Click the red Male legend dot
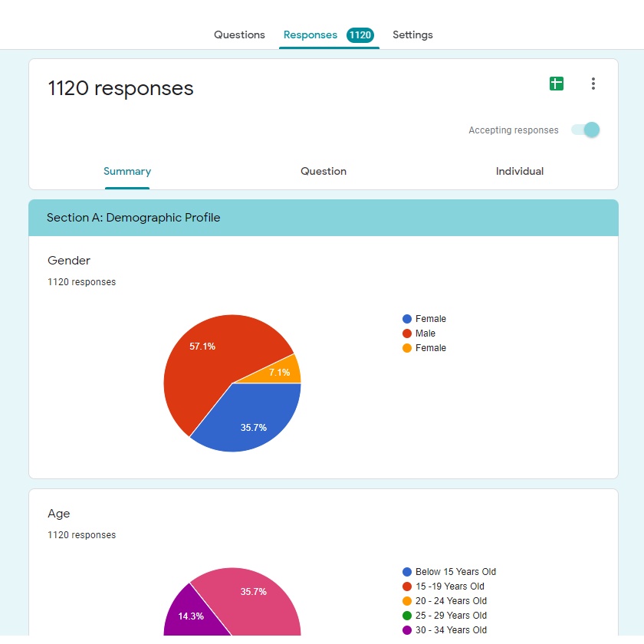The width and height of the screenshot is (644, 644). (407, 333)
